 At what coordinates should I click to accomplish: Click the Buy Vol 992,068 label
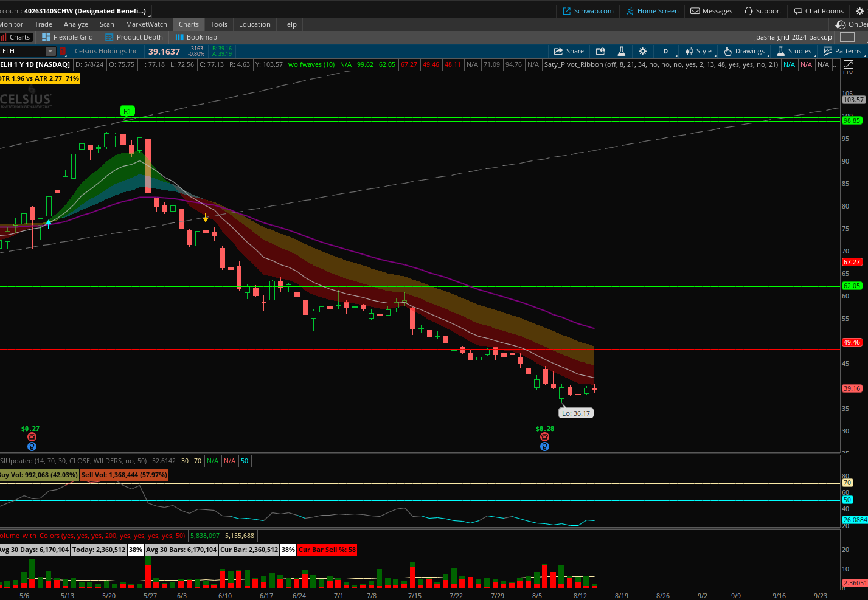tap(39, 475)
